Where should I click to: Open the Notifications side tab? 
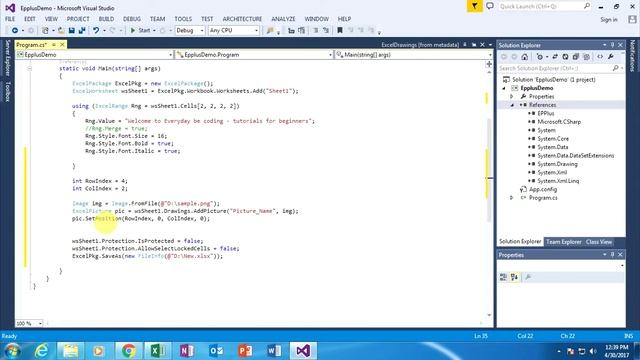pos(633,56)
